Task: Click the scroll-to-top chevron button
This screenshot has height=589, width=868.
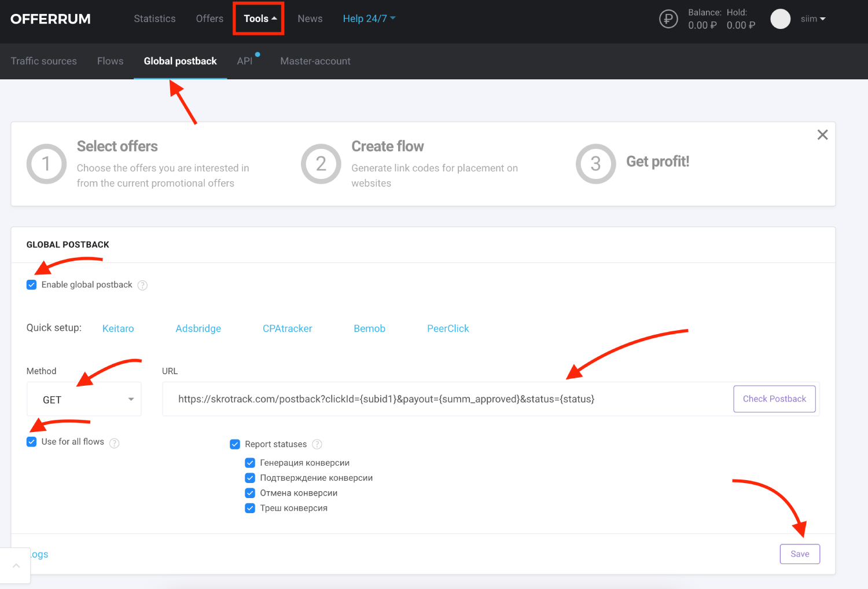Action: click(16, 566)
